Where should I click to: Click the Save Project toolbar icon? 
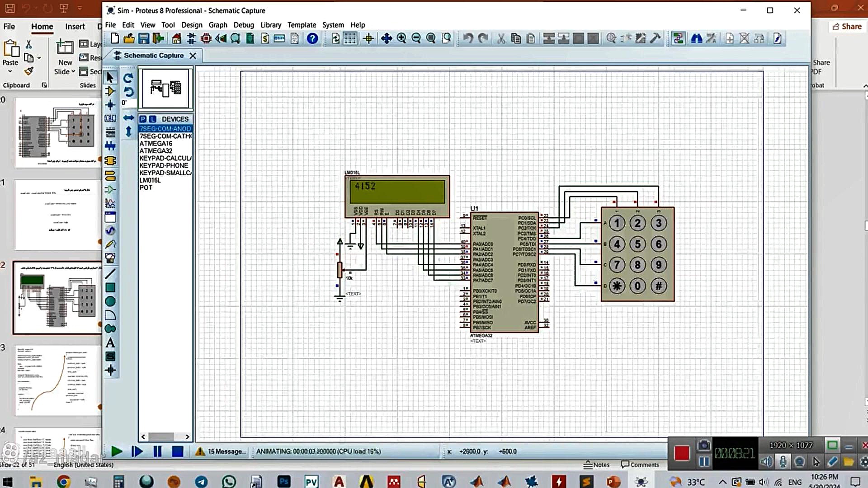tap(144, 39)
